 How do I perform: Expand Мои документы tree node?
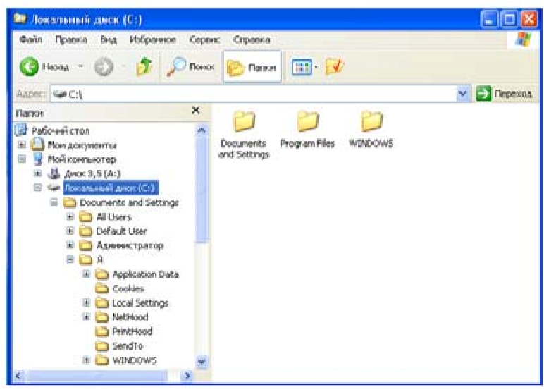coord(22,145)
